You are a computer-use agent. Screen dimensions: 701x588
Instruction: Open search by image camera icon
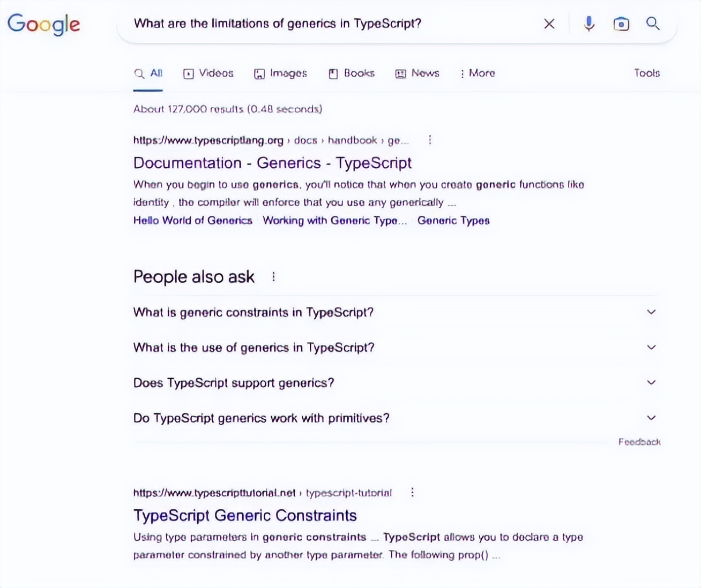[621, 24]
